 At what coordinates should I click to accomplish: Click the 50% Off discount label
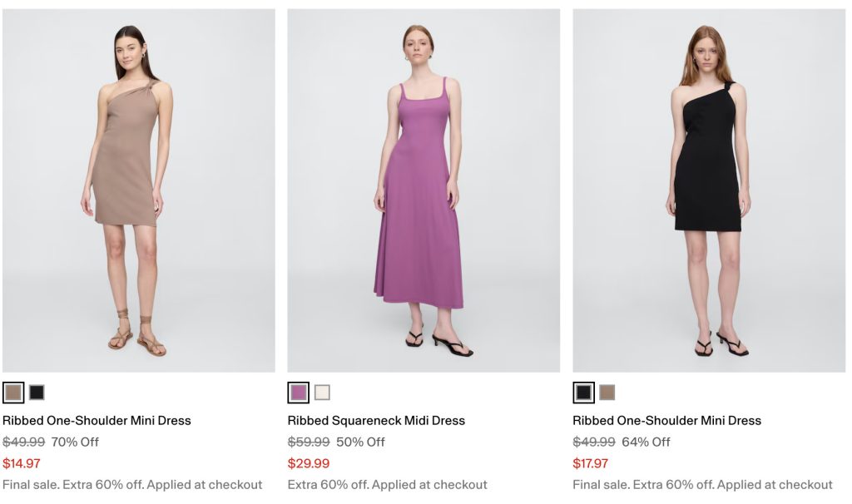point(360,442)
